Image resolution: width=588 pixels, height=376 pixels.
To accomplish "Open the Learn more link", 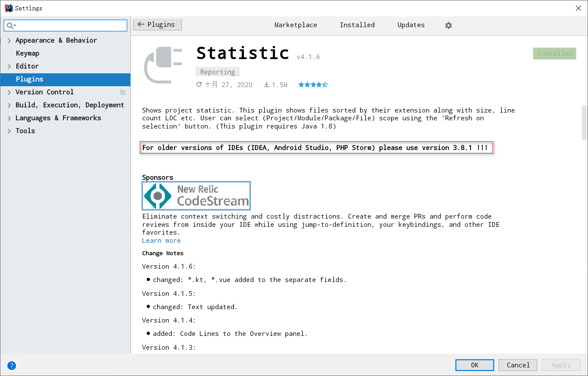I will pos(161,241).
